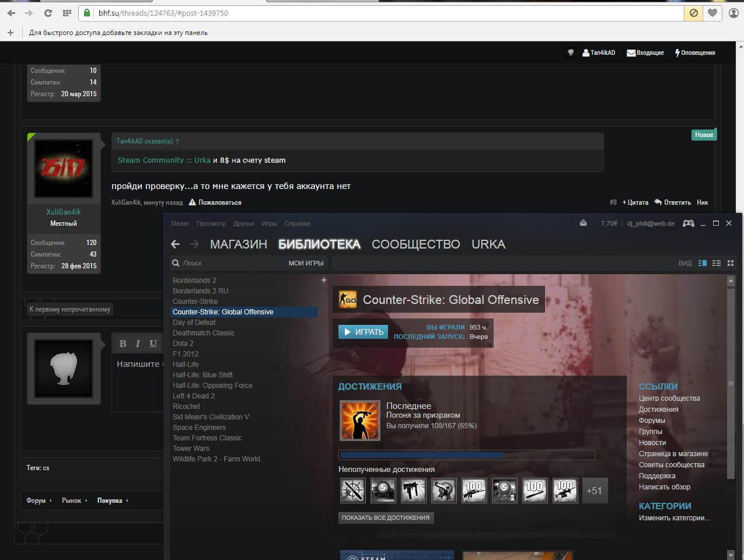Screen dimensions: 744x560
Task: Switch the Steam library to detail view
Action: coord(703,263)
